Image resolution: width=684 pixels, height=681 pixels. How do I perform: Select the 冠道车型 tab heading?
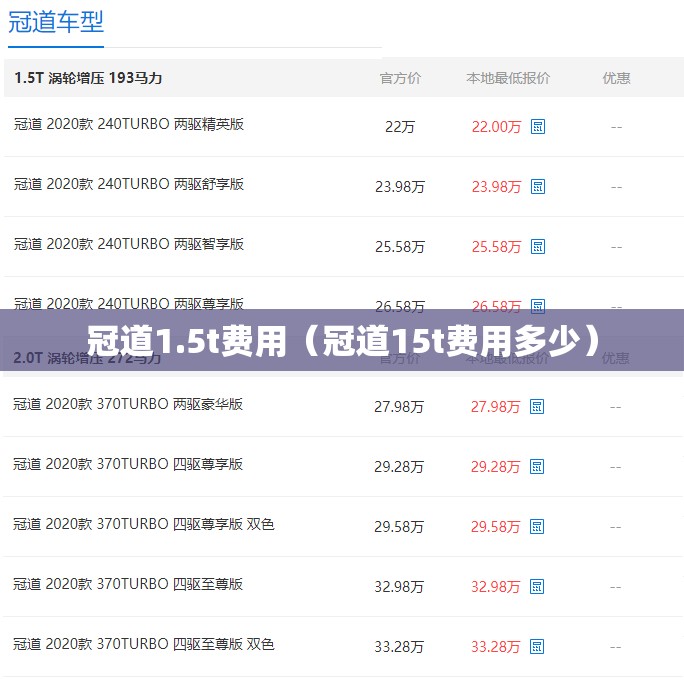tap(56, 22)
